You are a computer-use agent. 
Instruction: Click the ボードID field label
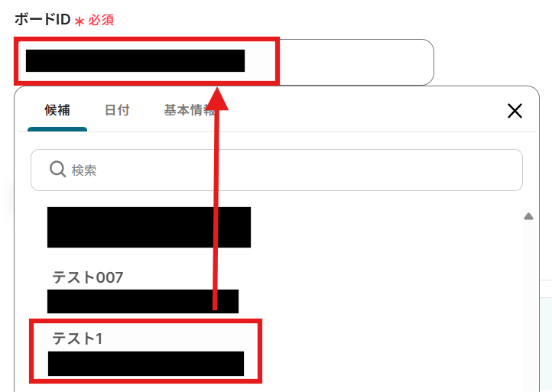click(x=43, y=19)
